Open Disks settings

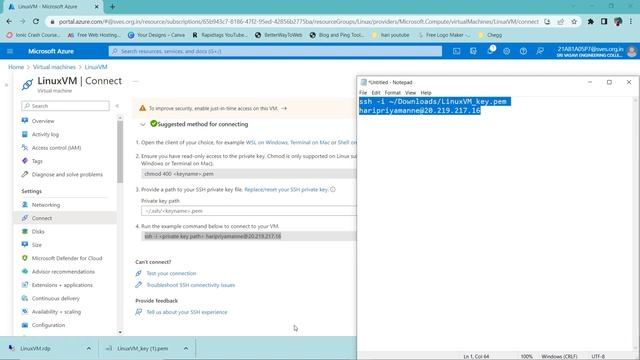click(38, 231)
